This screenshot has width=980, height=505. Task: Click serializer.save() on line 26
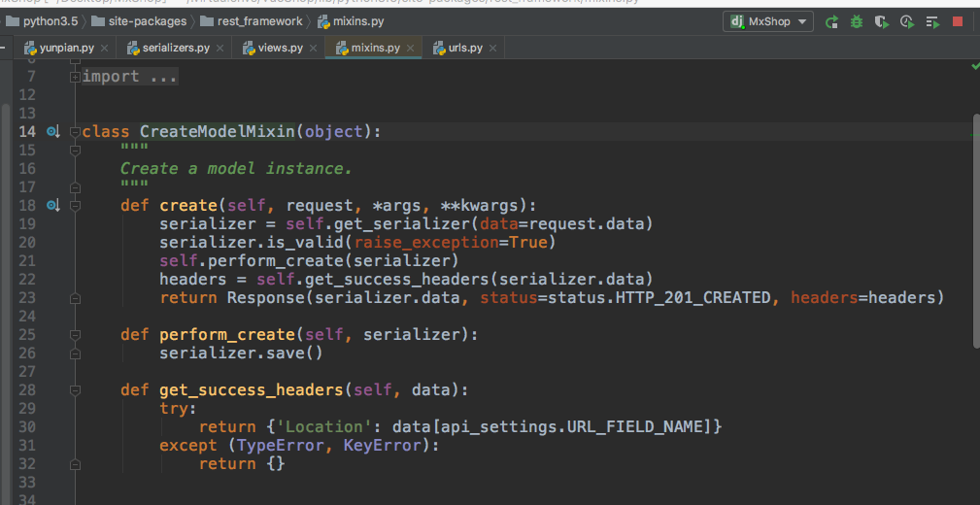(241, 353)
